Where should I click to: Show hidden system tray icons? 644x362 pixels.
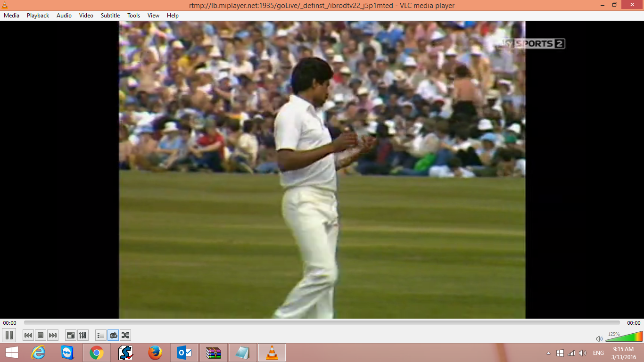coord(548,353)
